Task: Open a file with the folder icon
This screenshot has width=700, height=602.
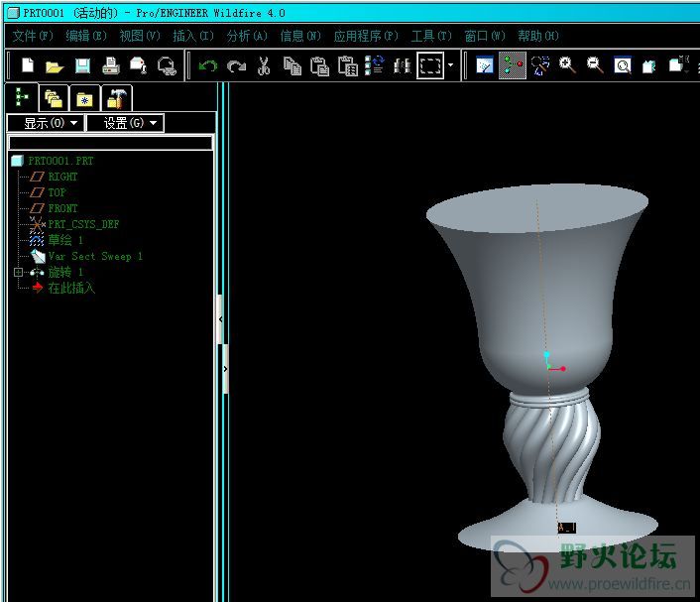Action: coord(55,66)
